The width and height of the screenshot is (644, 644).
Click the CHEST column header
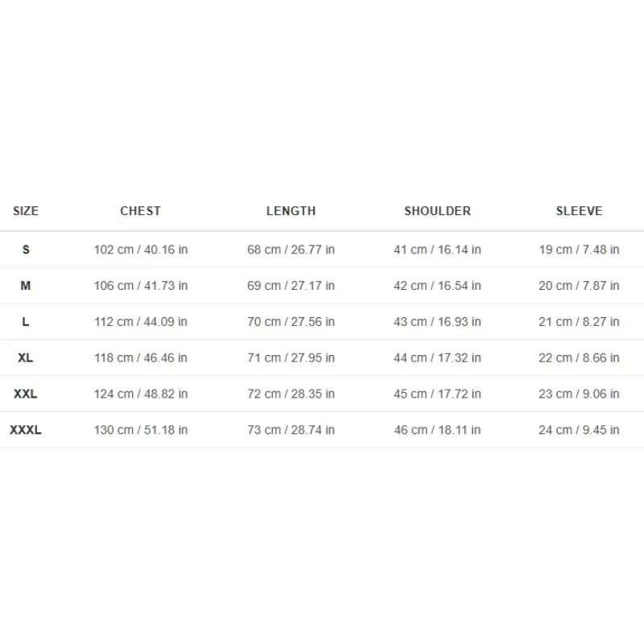pyautogui.click(x=140, y=211)
